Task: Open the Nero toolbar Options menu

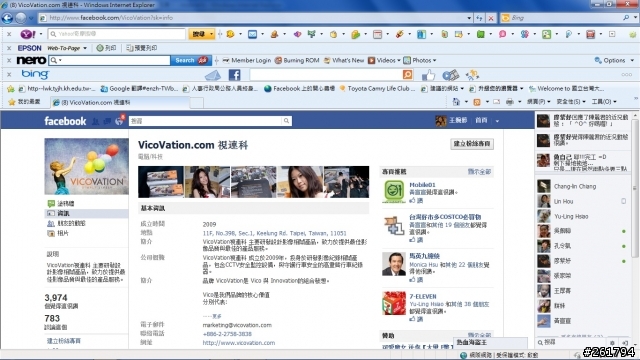Action: 614,60
